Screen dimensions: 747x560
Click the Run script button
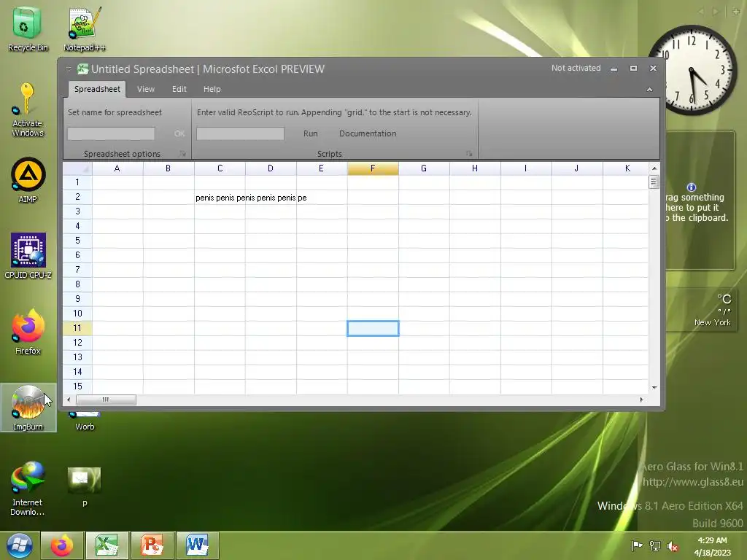pyautogui.click(x=311, y=134)
